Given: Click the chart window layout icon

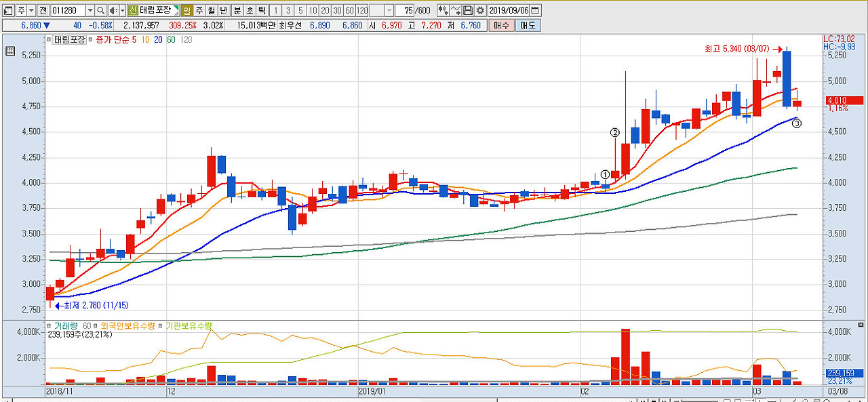Looking at the screenshot, I should click(8, 11).
